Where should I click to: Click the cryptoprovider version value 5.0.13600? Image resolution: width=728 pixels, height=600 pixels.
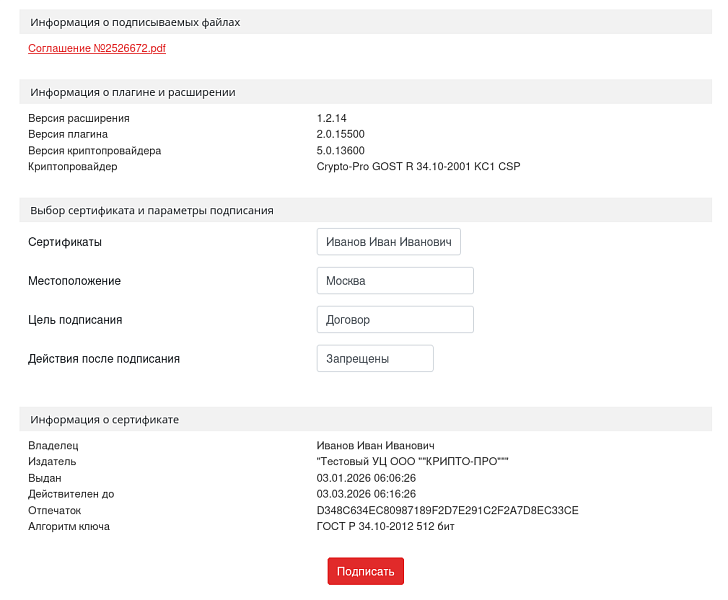[340, 150]
